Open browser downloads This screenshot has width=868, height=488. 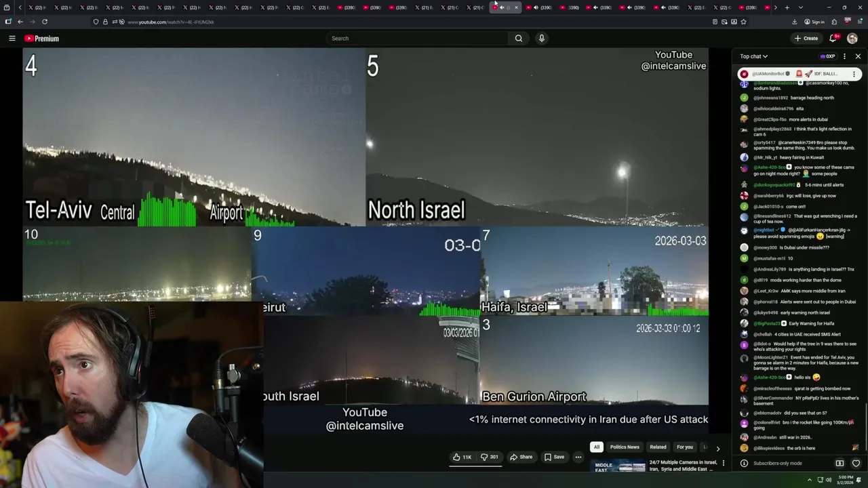[794, 22]
